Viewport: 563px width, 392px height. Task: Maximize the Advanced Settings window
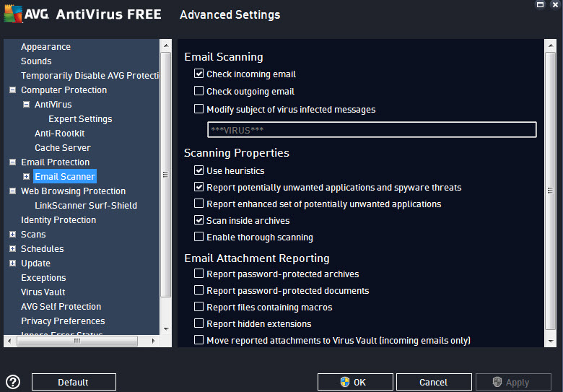coord(540,4)
